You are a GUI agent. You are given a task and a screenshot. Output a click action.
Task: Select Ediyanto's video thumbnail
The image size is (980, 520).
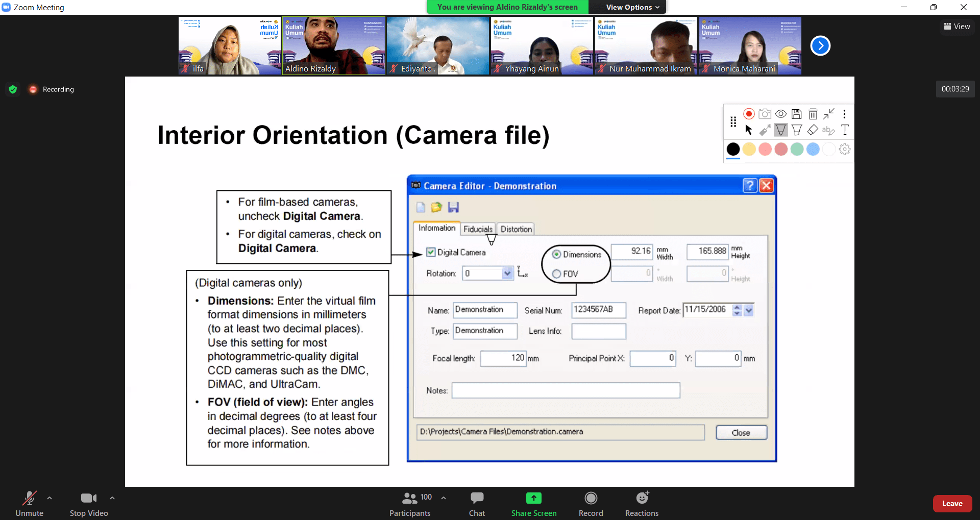click(x=438, y=46)
